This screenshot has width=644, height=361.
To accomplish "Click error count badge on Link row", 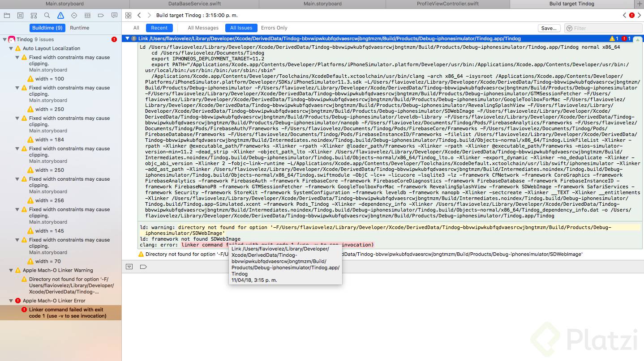I will click(626, 39).
